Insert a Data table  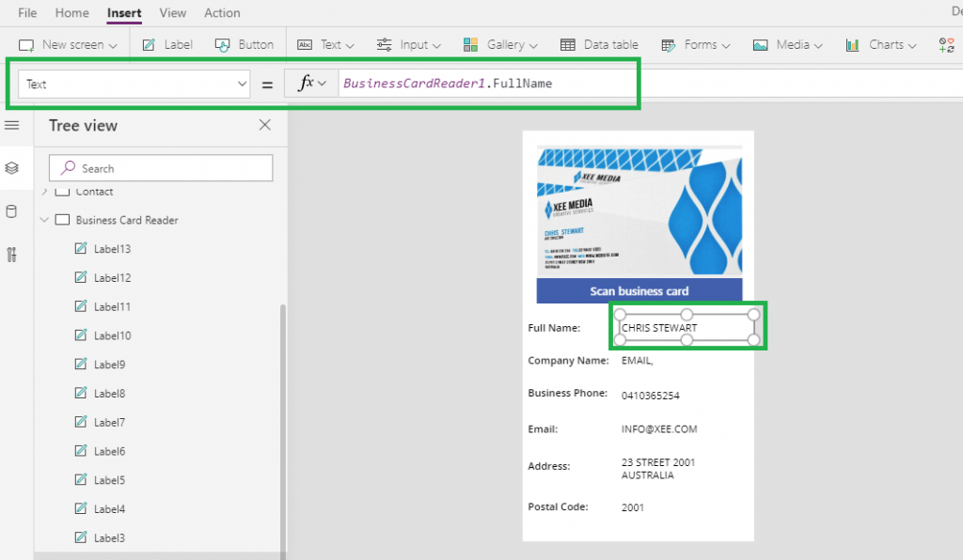[x=599, y=43]
